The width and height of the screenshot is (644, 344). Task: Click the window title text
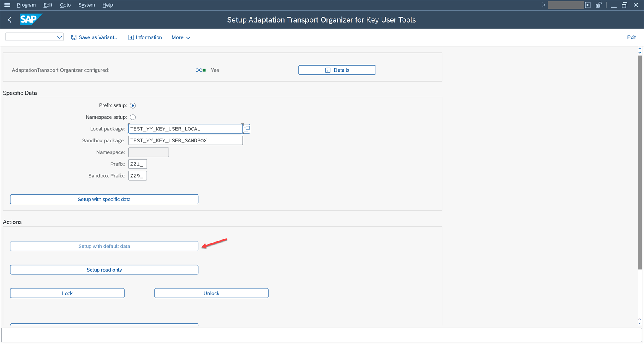322,20
